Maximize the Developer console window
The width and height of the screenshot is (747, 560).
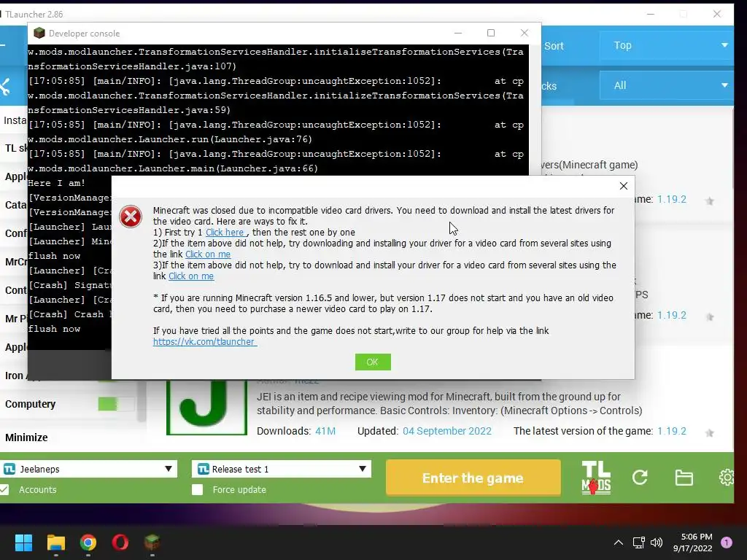coord(491,33)
